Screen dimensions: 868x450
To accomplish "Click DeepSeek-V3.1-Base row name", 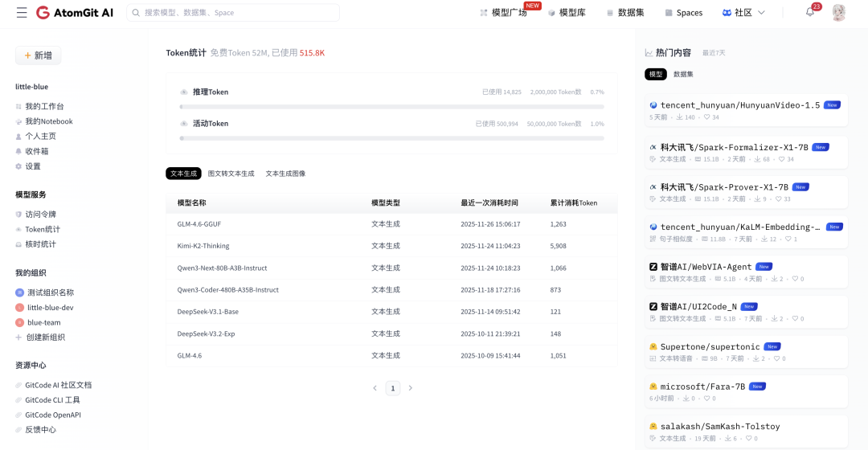I will [x=207, y=312].
